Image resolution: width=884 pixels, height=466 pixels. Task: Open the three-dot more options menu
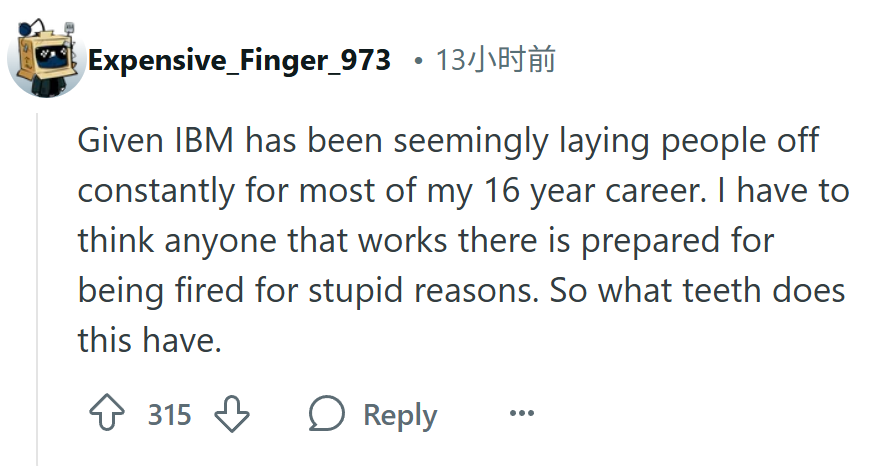[x=521, y=414]
